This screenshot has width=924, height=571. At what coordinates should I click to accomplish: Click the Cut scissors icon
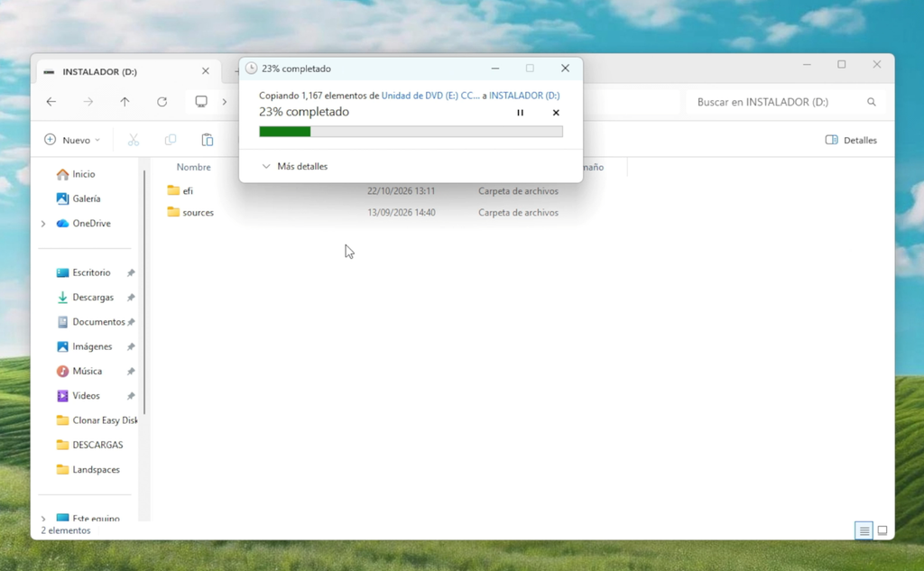134,140
